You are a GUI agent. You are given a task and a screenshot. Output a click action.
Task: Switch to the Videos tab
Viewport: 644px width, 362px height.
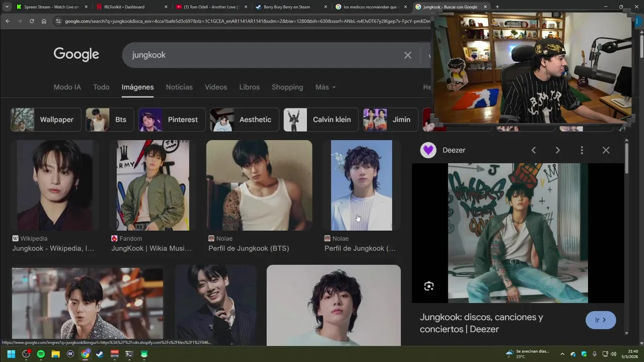click(216, 87)
